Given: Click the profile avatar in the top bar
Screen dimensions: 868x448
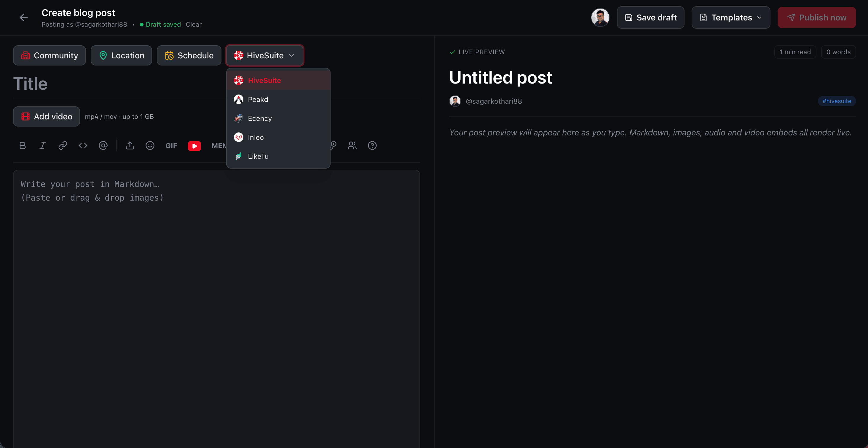Looking at the screenshot, I should (600, 17).
